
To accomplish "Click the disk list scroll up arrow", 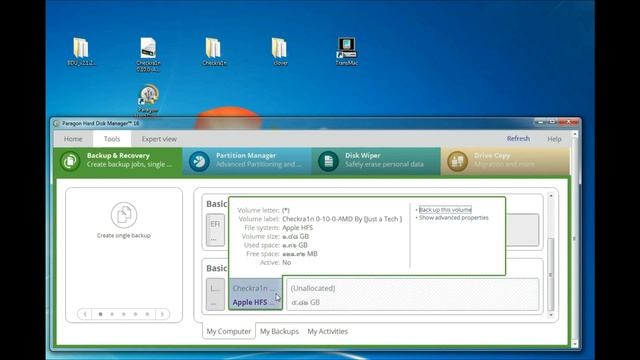I will point(551,196).
